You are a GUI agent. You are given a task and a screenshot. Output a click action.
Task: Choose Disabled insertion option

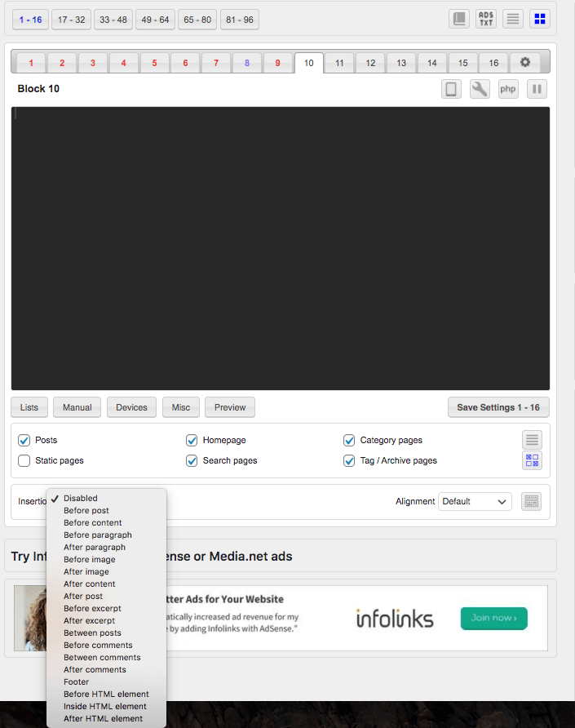click(106, 498)
